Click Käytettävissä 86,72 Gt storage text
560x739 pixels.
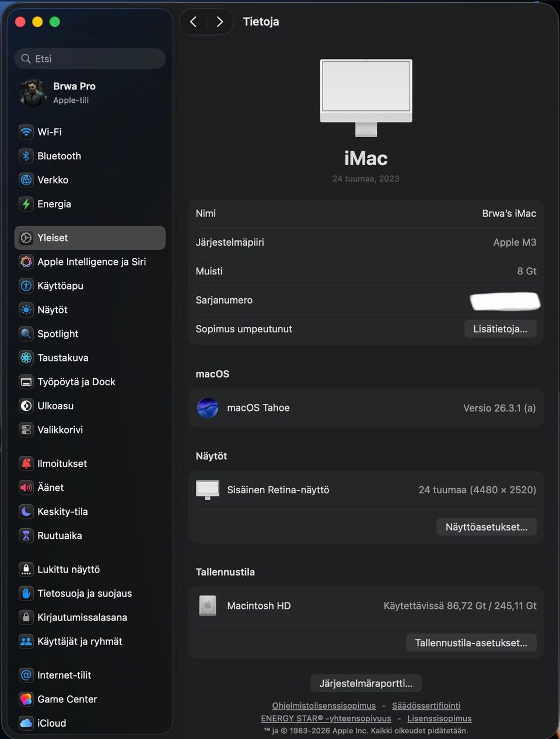[460, 606]
